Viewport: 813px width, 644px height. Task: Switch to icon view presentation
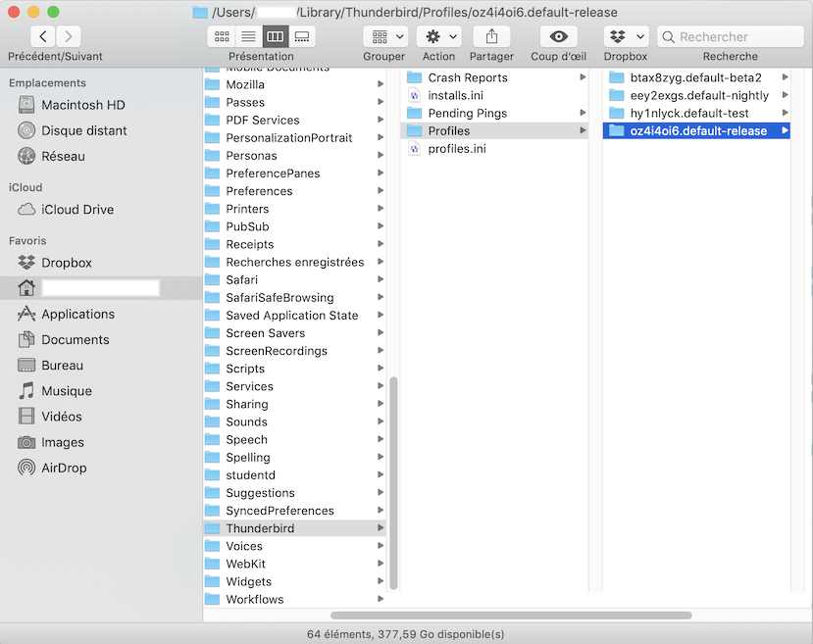point(222,36)
